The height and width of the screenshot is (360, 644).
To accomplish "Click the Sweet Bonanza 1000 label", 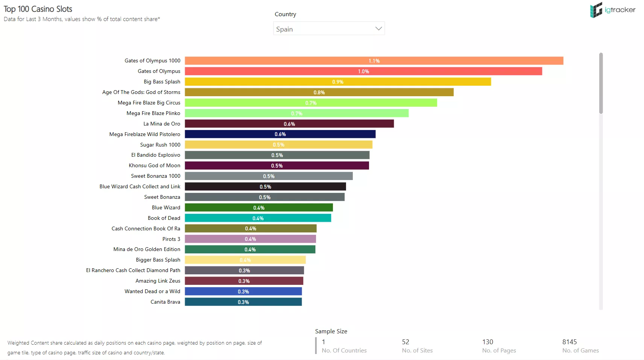I will 156,176.
